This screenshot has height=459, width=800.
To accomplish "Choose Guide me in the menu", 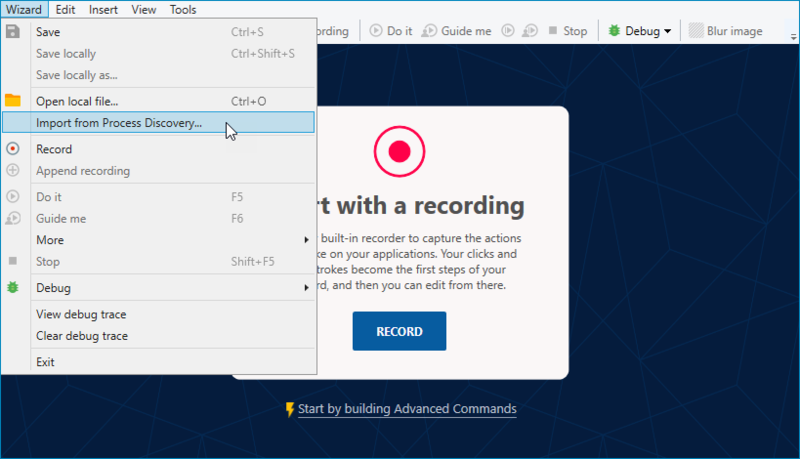I will pyautogui.click(x=158, y=218).
